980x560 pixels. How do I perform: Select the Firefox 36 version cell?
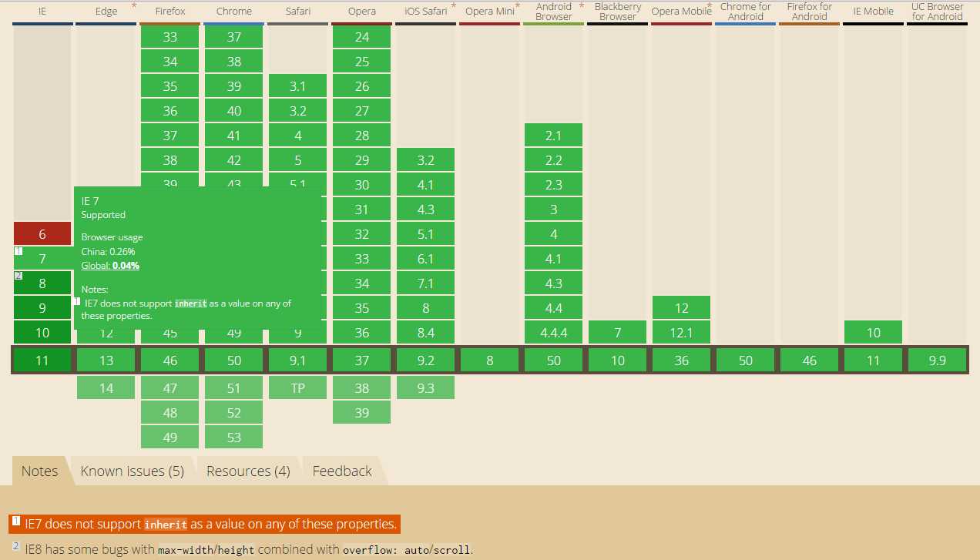click(x=170, y=111)
